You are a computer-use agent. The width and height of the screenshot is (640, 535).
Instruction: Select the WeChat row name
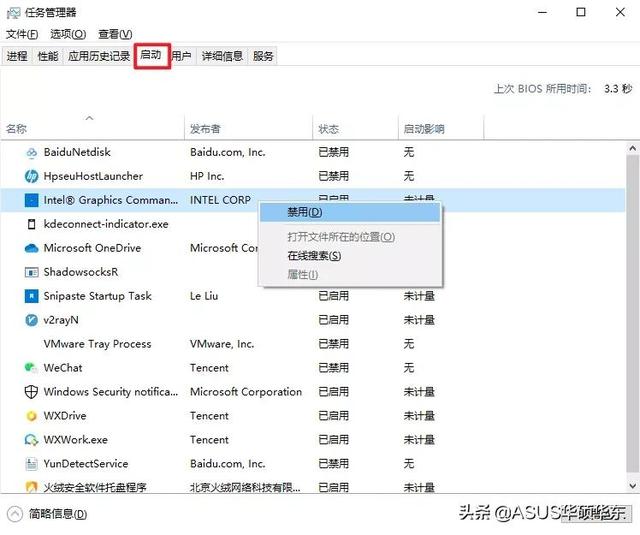tap(63, 368)
